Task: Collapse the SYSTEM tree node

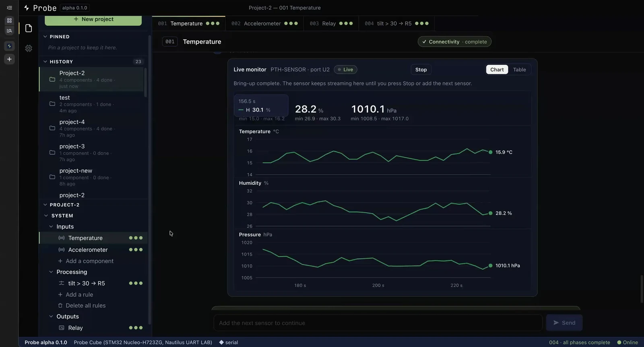Action: [x=46, y=216]
